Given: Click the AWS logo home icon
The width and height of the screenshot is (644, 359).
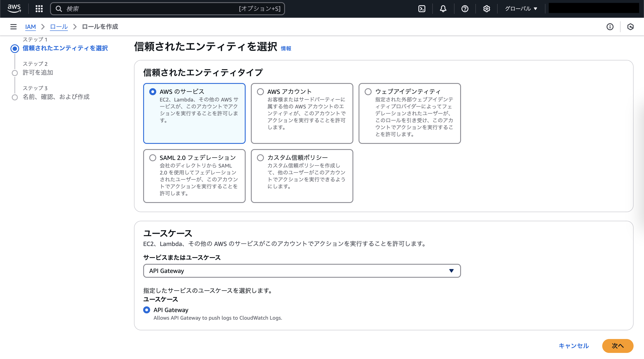Looking at the screenshot, I should coord(14,8).
